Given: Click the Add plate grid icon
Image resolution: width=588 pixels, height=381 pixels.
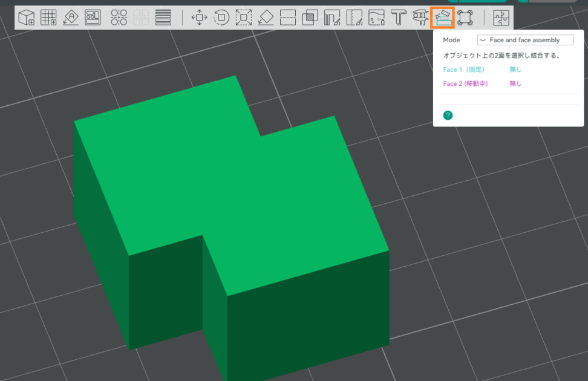Looking at the screenshot, I should point(49,18).
